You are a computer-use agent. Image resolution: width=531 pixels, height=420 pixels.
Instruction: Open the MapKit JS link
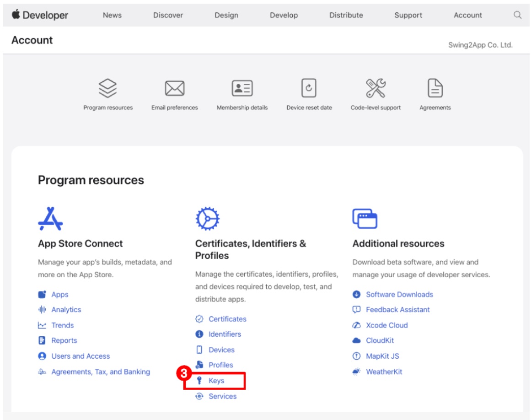click(382, 356)
